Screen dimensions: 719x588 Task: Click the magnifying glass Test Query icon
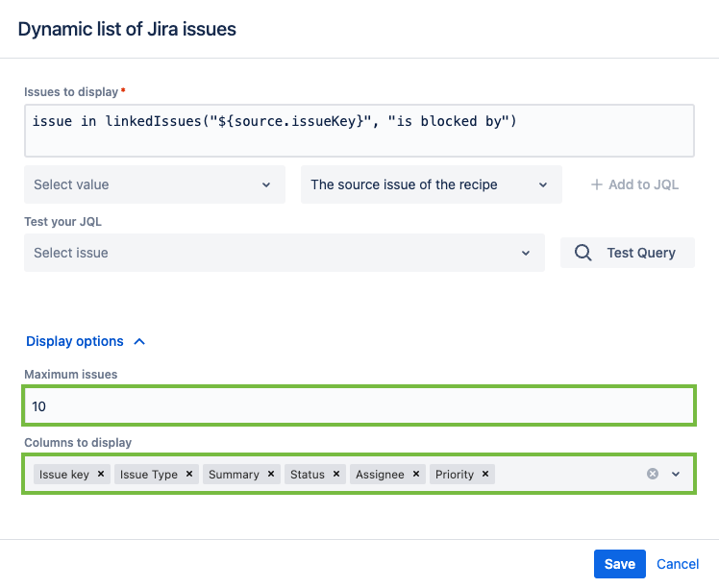(x=583, y=253)
